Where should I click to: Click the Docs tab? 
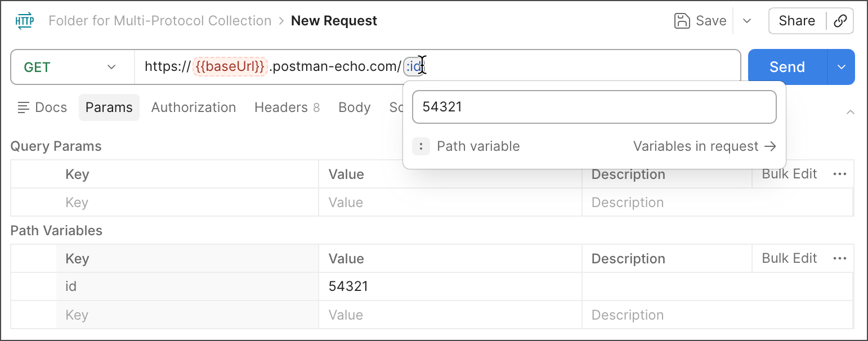coord(42,107)
